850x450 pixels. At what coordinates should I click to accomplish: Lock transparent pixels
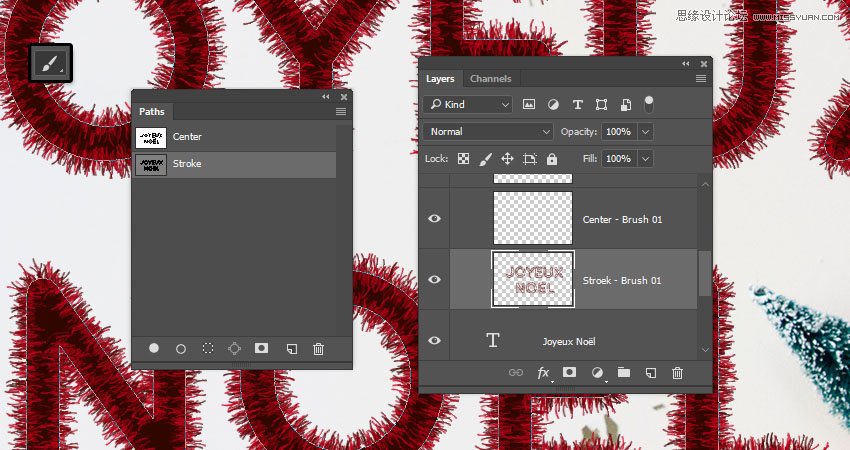463,159
